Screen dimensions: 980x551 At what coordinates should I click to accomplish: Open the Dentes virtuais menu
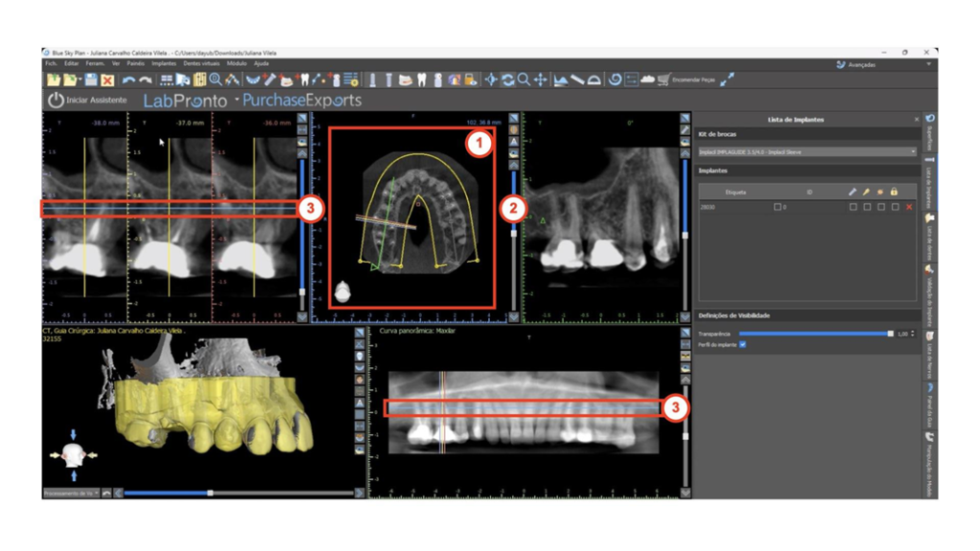tap(199, 63)
